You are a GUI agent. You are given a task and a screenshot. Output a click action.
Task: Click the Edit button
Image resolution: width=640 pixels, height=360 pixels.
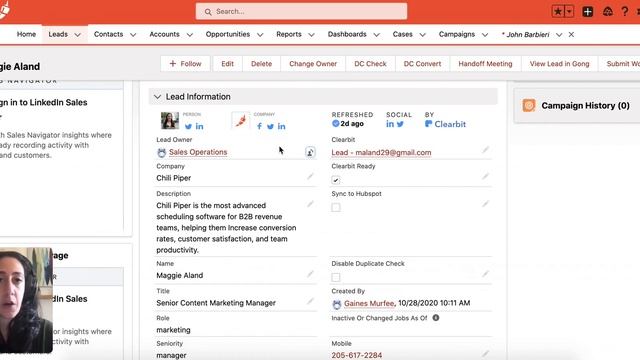point(227,64)
